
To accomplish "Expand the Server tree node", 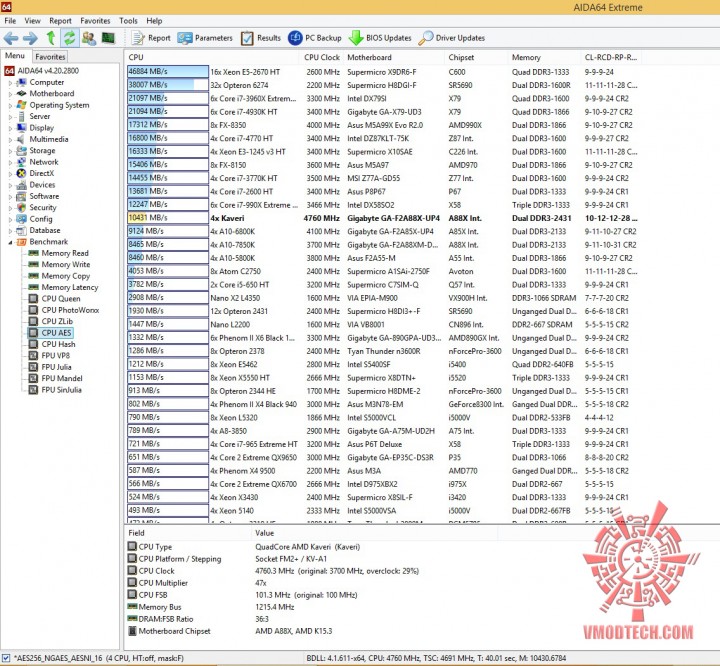I will pyautogui.click(x=10, y=117).
